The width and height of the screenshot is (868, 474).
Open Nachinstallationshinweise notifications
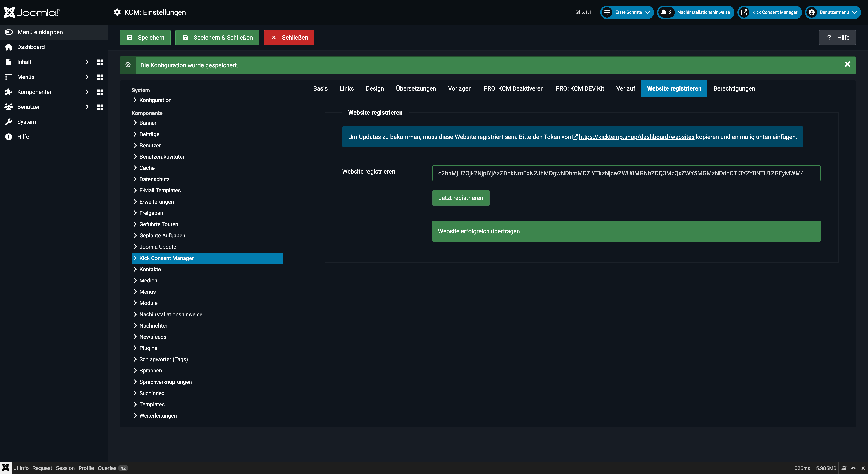point(696,13)
